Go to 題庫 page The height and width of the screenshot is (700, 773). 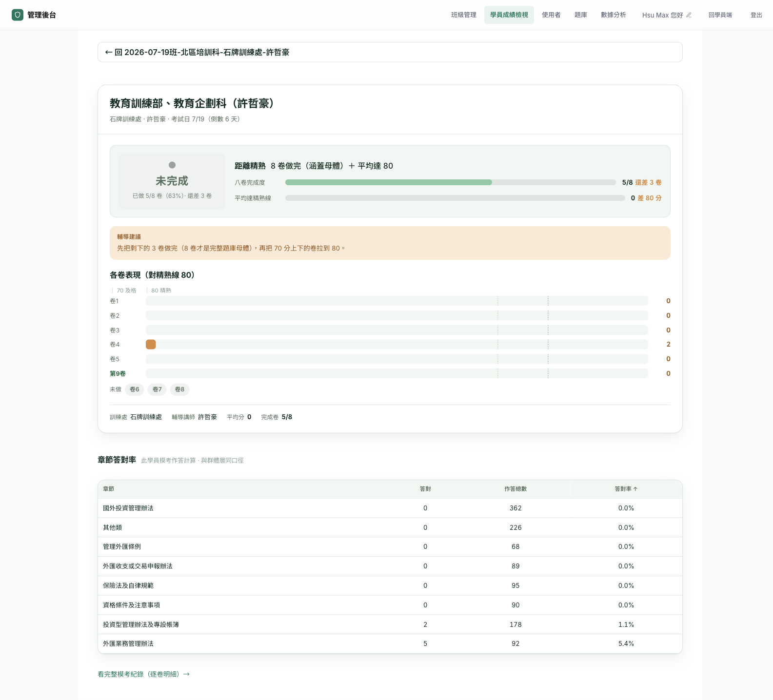580,15
